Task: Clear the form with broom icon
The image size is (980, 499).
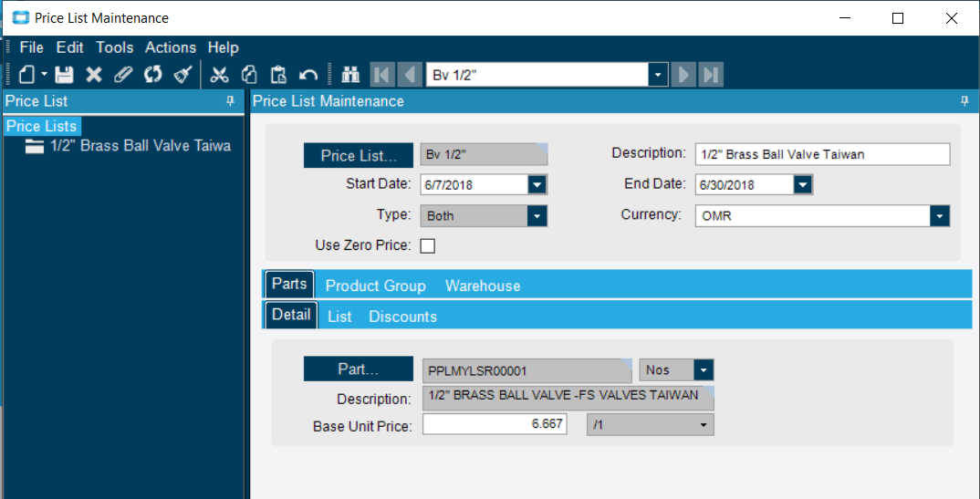Action: tap(182, 76)
